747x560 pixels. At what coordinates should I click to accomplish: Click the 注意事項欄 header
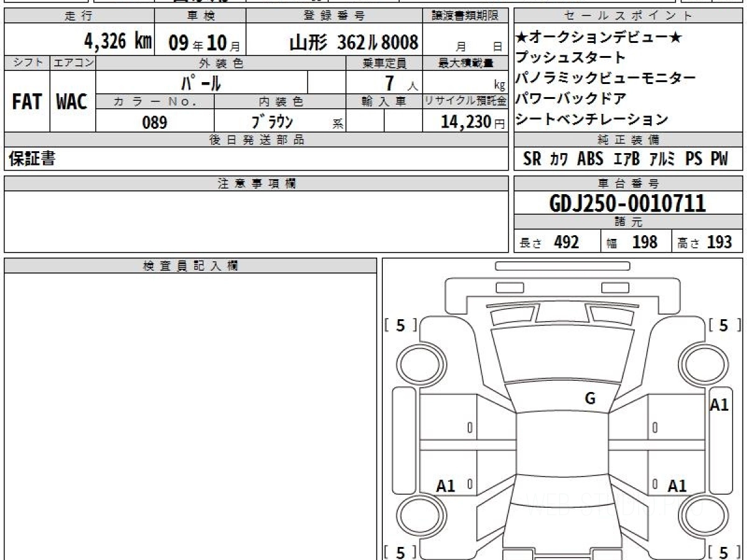point(256,183)
